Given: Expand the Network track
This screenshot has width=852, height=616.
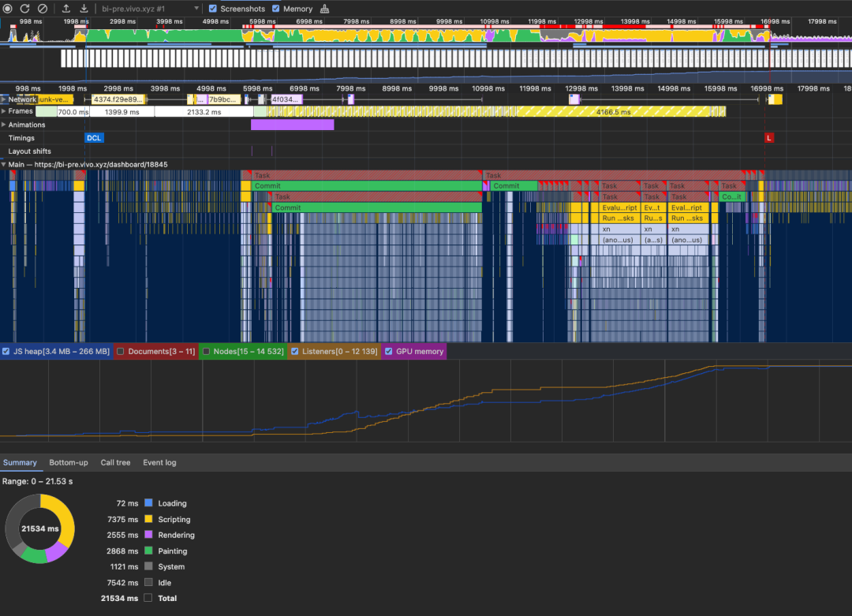Looking at the screenshot, I should tap(4, 99).
